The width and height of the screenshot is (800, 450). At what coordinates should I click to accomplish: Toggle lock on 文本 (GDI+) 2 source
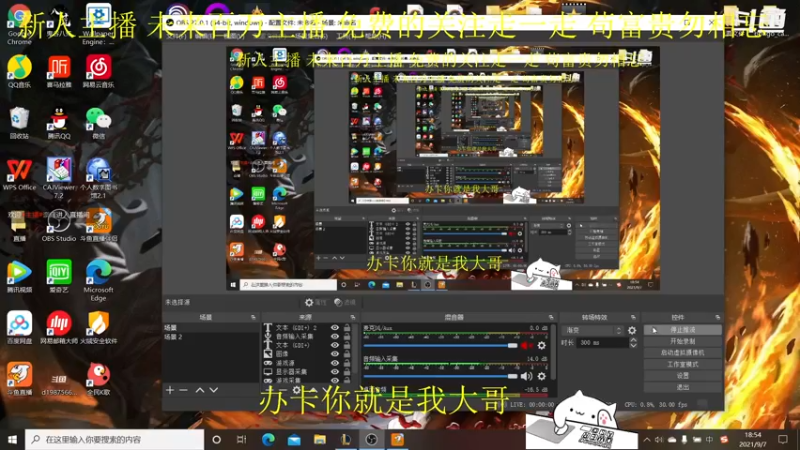(x=347, y=328)
